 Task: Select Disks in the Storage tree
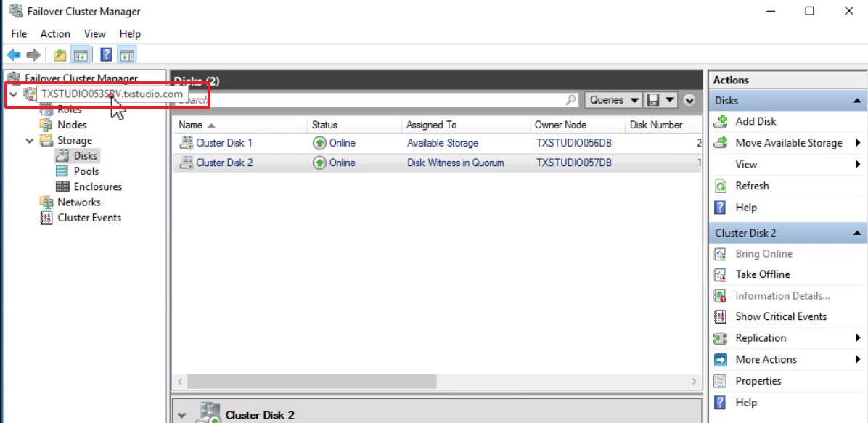85,155
